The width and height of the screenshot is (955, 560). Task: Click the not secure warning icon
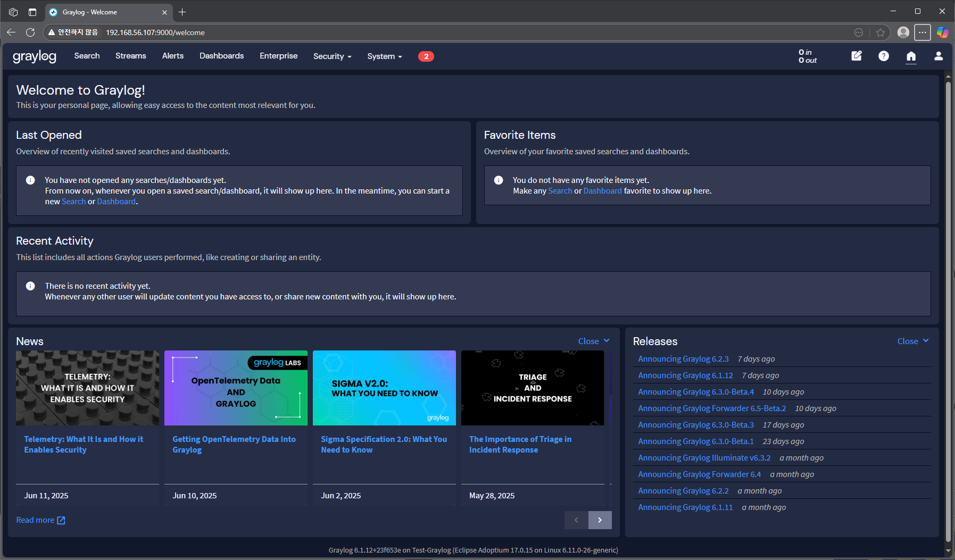pyautogui.click(x=52, y=32)
